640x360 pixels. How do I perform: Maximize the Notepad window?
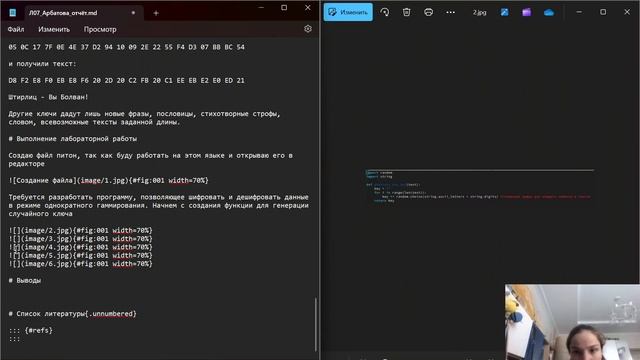[284, 8]
